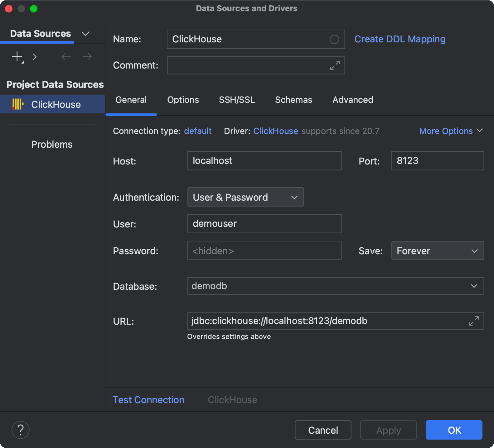Click the plus icon to add data source
Viewport: 494px width, 448px height.
17,57
